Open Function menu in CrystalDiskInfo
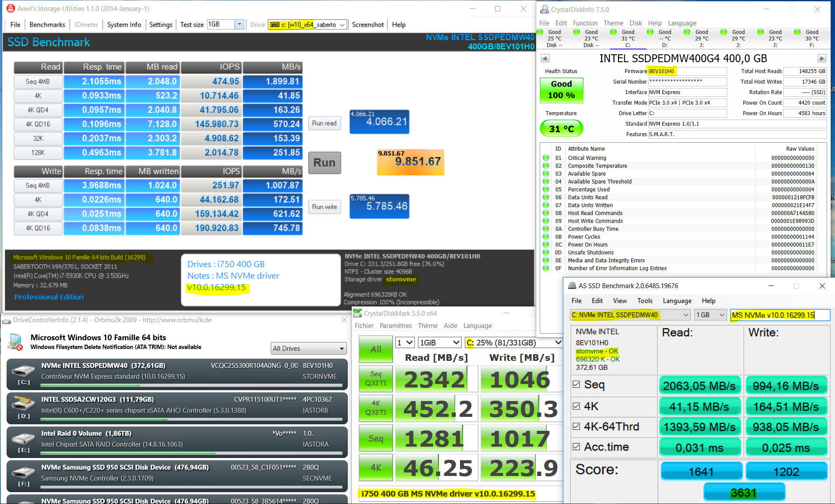 585,23
